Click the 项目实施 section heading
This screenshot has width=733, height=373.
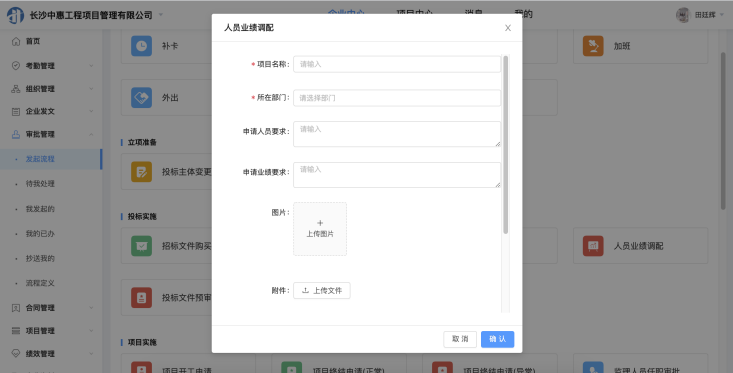click(142, 342)
